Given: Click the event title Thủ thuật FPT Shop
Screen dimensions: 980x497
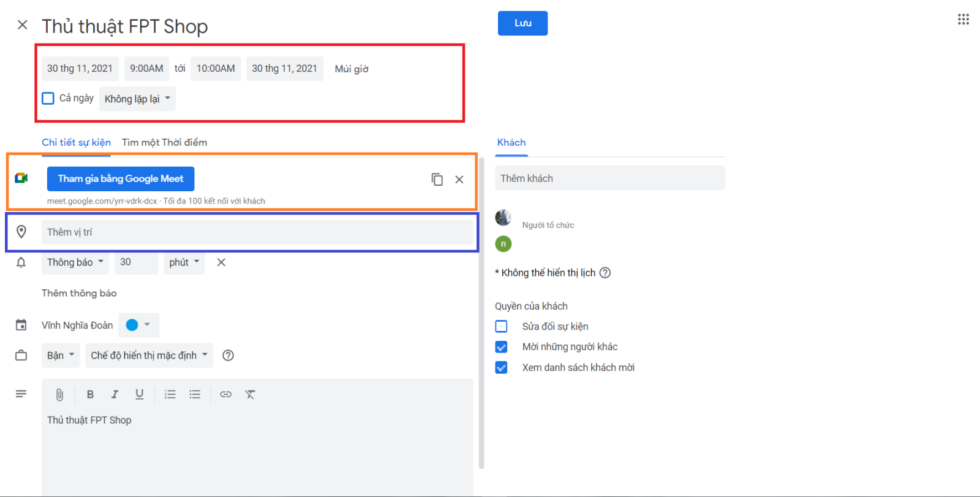Looking at the screenshot, I should point(125,26).
